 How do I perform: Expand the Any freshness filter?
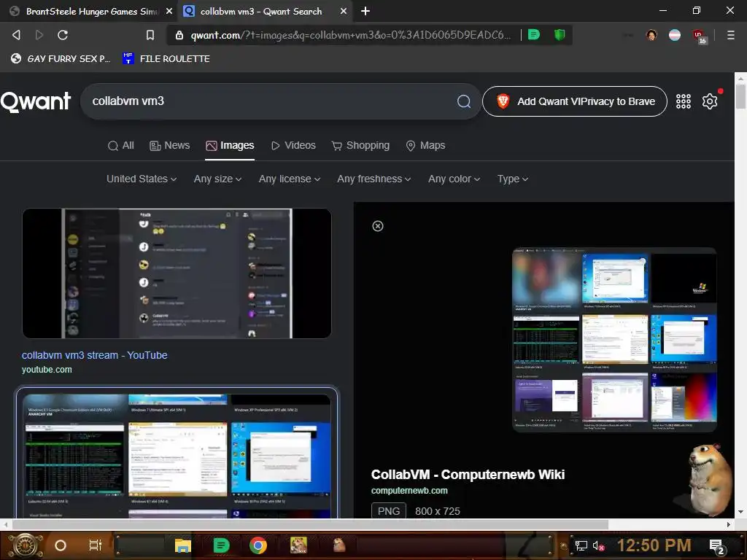pos(374,179)
